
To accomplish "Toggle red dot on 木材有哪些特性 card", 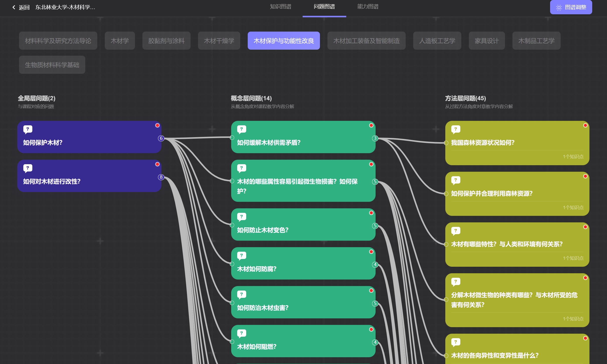I will pos(585,227).
